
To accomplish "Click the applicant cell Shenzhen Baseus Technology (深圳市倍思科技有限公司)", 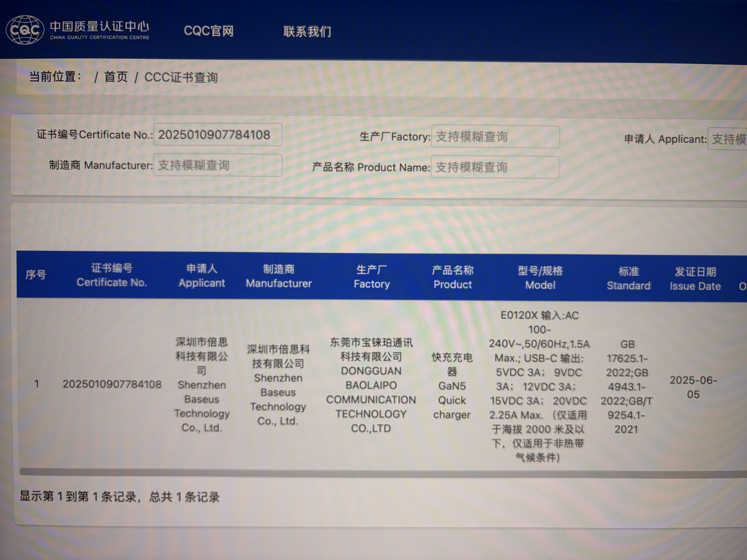I will (x=202, y=385).
